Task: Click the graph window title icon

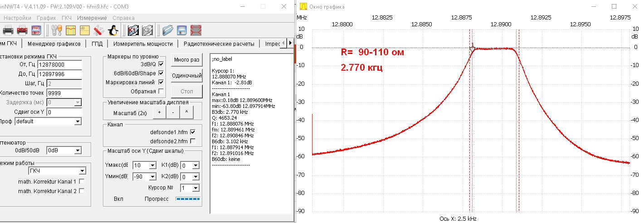Action: [303, 7]
